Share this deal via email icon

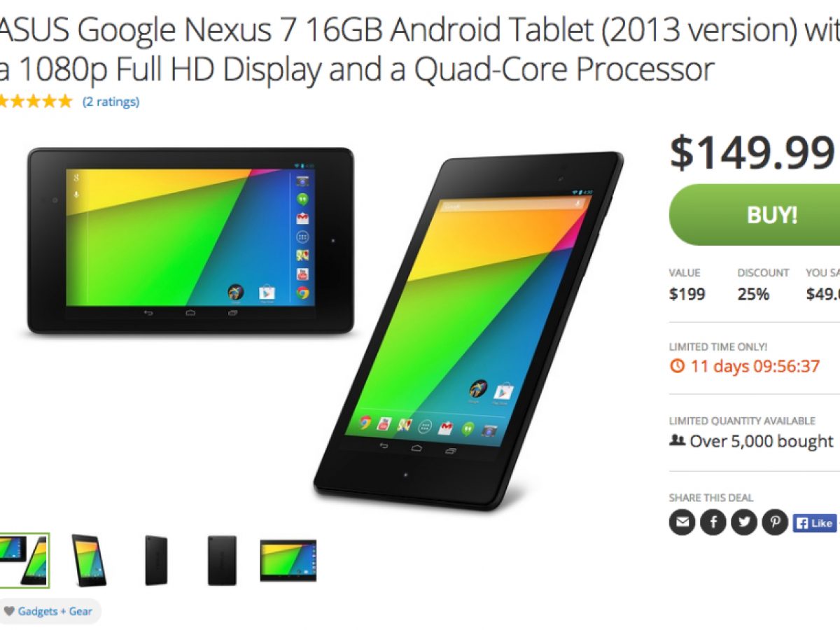(x=682, y=522)
